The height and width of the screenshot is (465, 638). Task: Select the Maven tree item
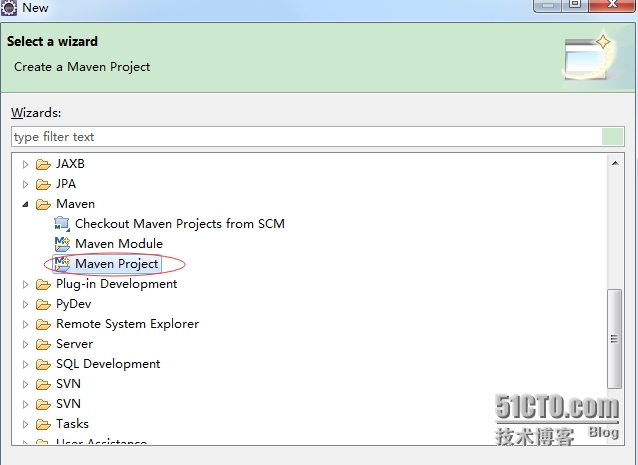pos(75,203)
